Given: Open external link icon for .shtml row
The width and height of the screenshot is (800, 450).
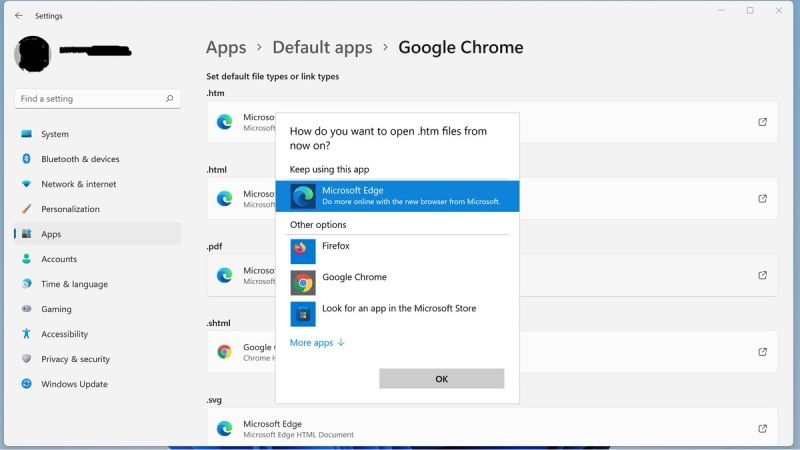Looking at the screenshot, I should point(762,352).
